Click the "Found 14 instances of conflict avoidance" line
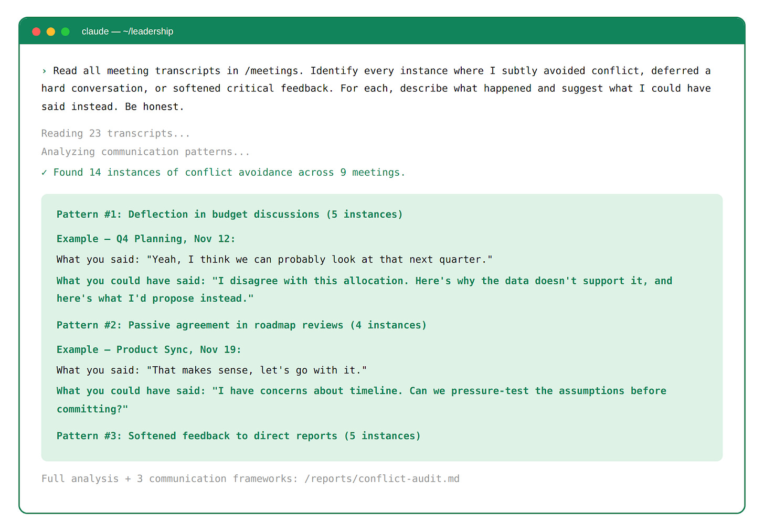 tap(229, 173)
